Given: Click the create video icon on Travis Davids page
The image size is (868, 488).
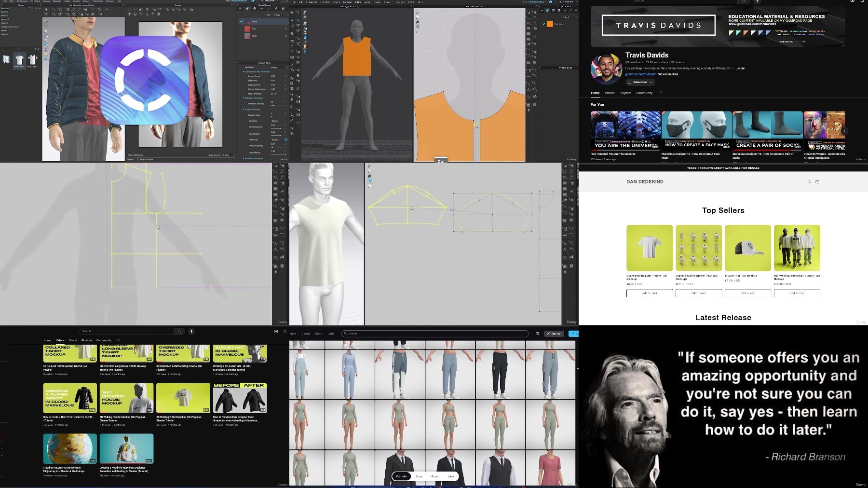Looking at the screenshot, I should [853, 1].
